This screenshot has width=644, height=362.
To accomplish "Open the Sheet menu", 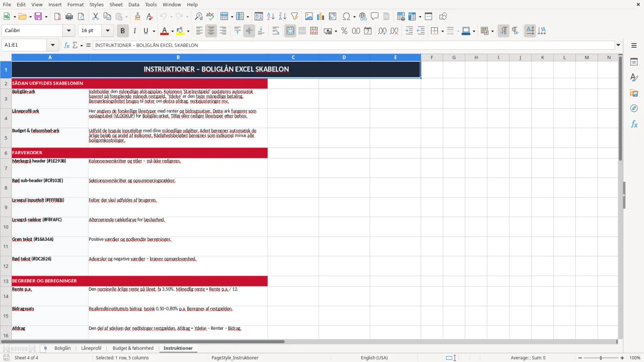I will [x=116, y=4].
